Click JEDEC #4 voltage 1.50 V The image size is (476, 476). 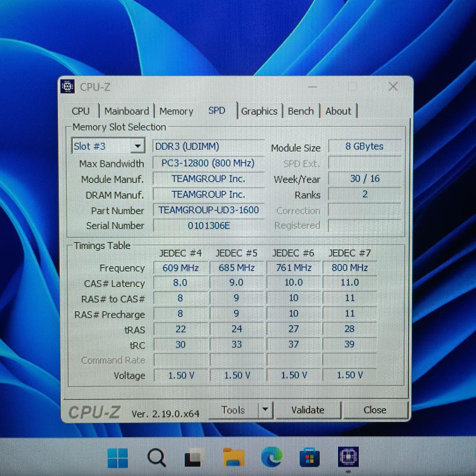tap(181, 375)
